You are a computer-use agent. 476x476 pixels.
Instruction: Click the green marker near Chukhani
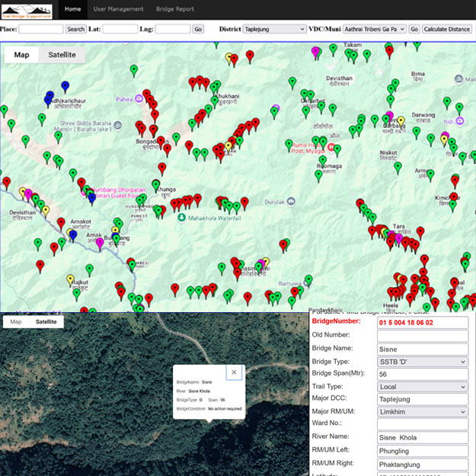tap(215, 101)
